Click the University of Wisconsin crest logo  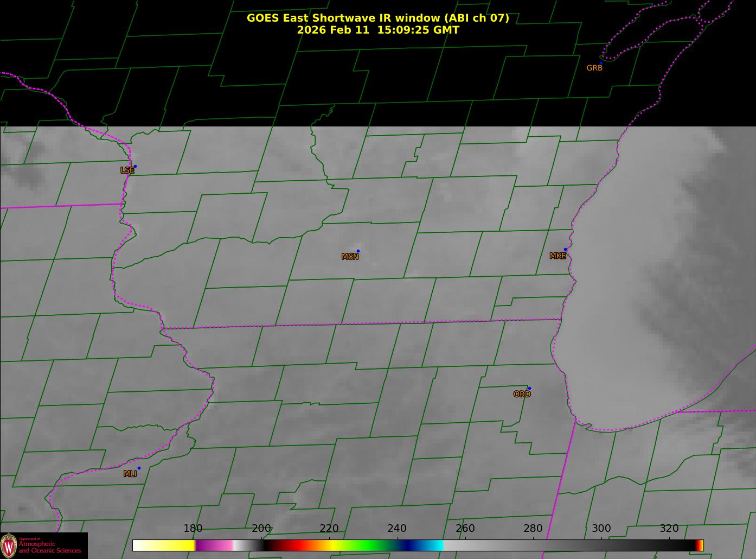point(9,545)
